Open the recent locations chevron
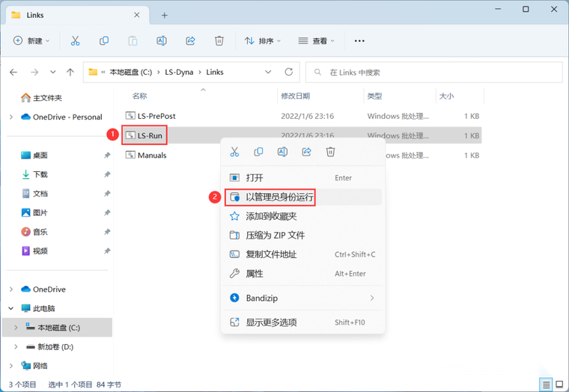The width and height of the screenshot is (569, 392). tap(53, 72)
